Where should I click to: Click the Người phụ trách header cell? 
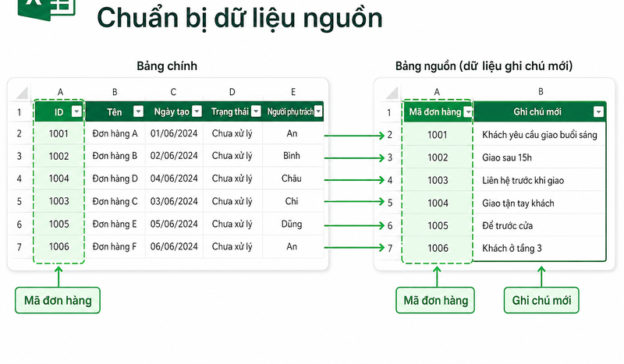tap(293, 111)
